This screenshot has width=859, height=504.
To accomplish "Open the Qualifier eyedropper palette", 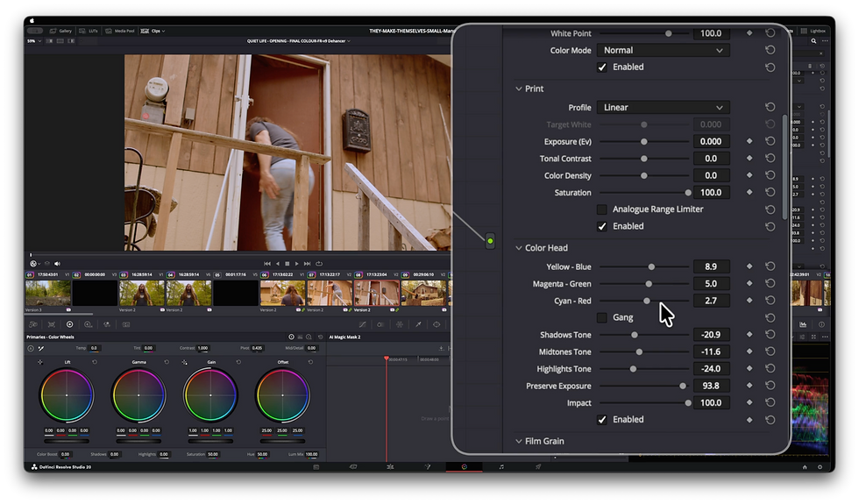I will point(418,324).
